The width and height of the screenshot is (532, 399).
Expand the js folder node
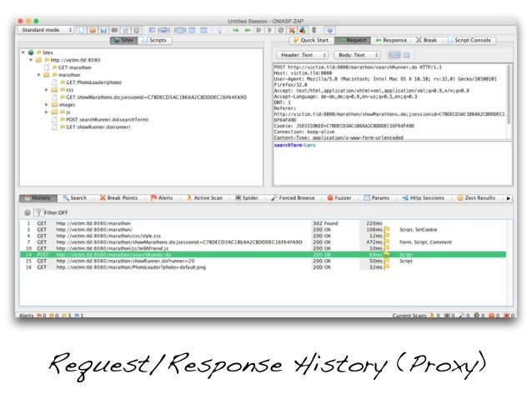click(47, 112)
